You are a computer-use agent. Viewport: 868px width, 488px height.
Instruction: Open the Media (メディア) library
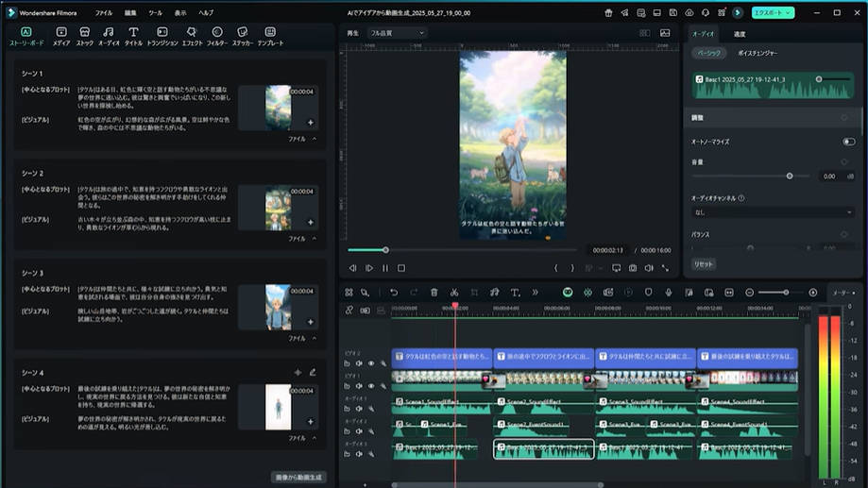61,36
